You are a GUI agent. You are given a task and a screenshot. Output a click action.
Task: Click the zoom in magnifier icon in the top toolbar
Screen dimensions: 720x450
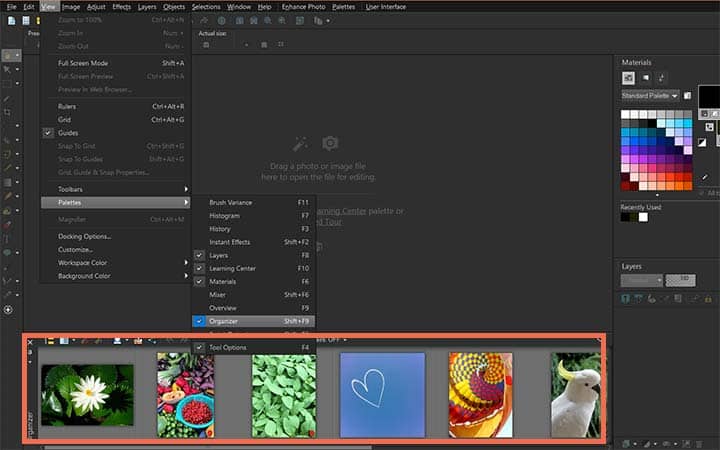(x=282, y=21)
